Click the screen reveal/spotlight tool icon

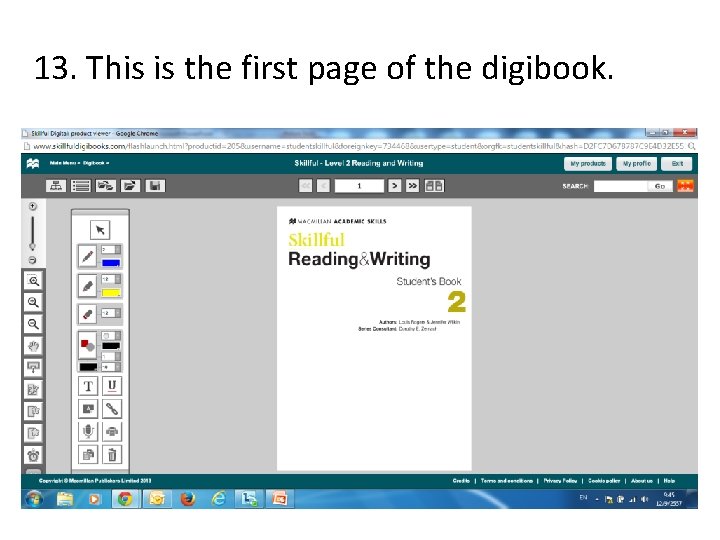tap(33, 367)
